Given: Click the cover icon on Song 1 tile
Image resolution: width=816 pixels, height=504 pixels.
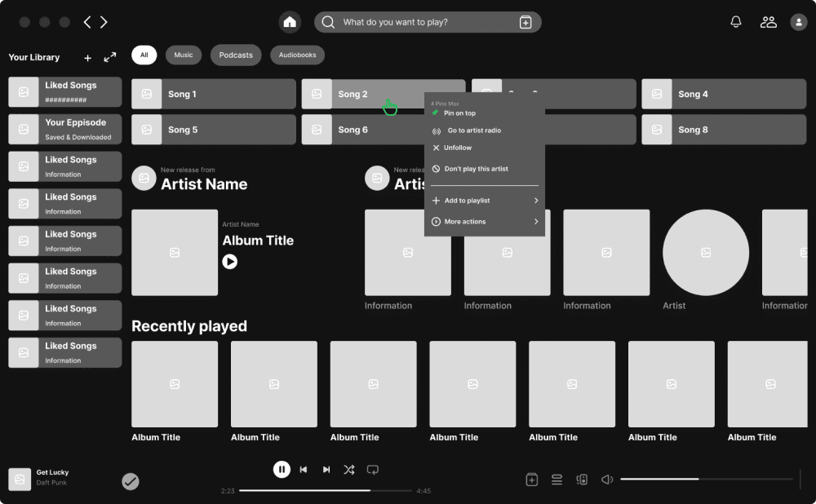Looking at the screenshot, I should (147, 94).
